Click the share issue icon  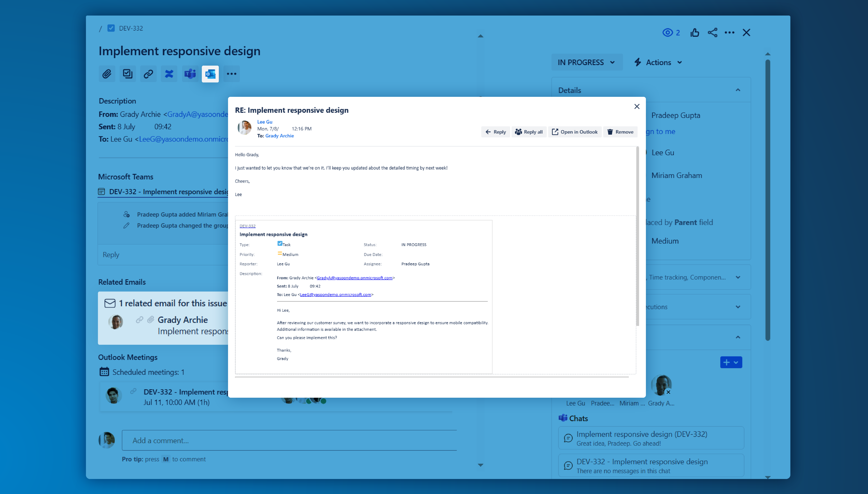[712, 33]
